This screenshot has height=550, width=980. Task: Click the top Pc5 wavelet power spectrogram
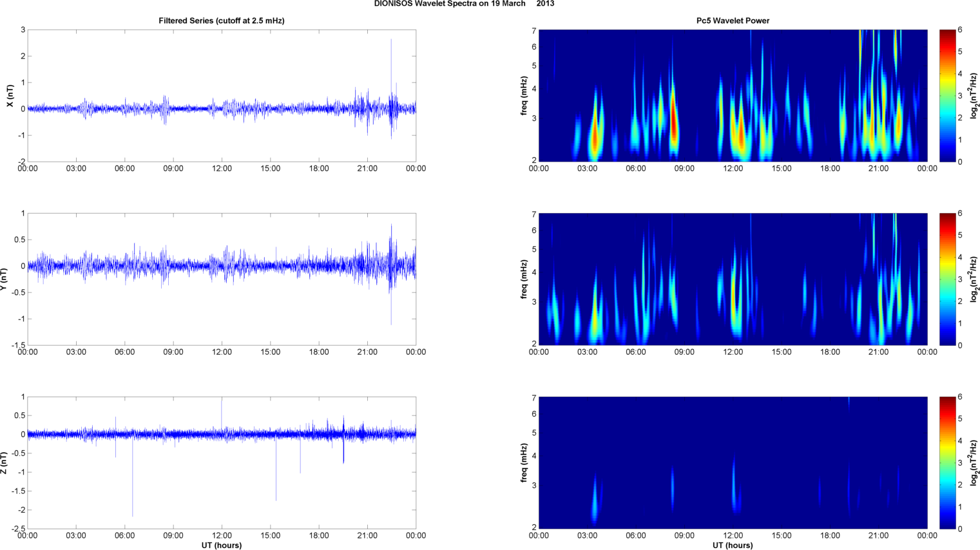[x=733, y=95]
